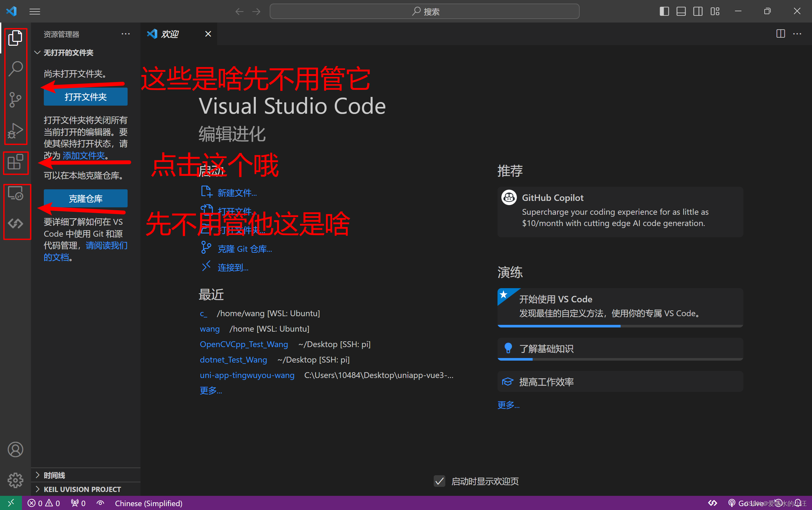The width and height of the screenshot is (812, 510).
Task: Open the Search view icon
Action: pyautogui.click(x=15, y=68)
